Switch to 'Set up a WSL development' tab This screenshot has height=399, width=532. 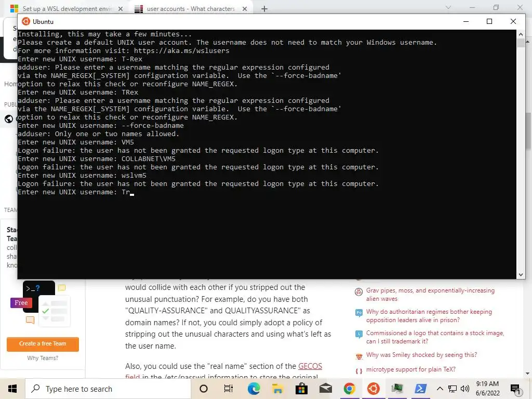click(x=66, y=9)
